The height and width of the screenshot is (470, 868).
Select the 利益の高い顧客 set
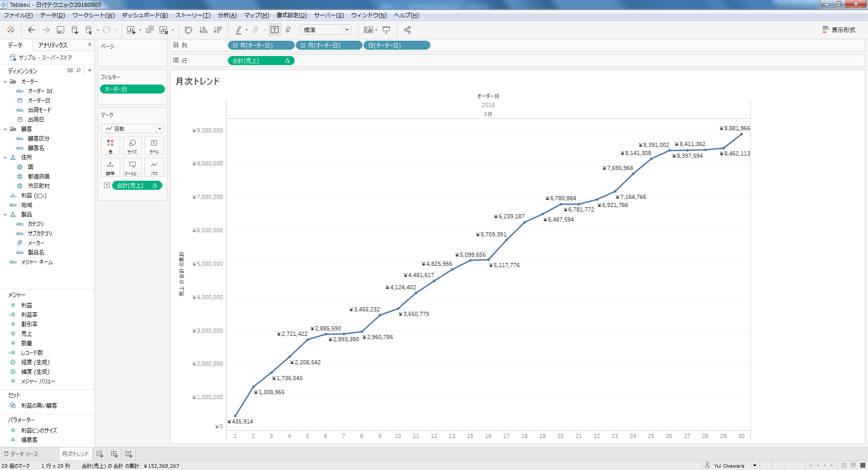[39, 406]
